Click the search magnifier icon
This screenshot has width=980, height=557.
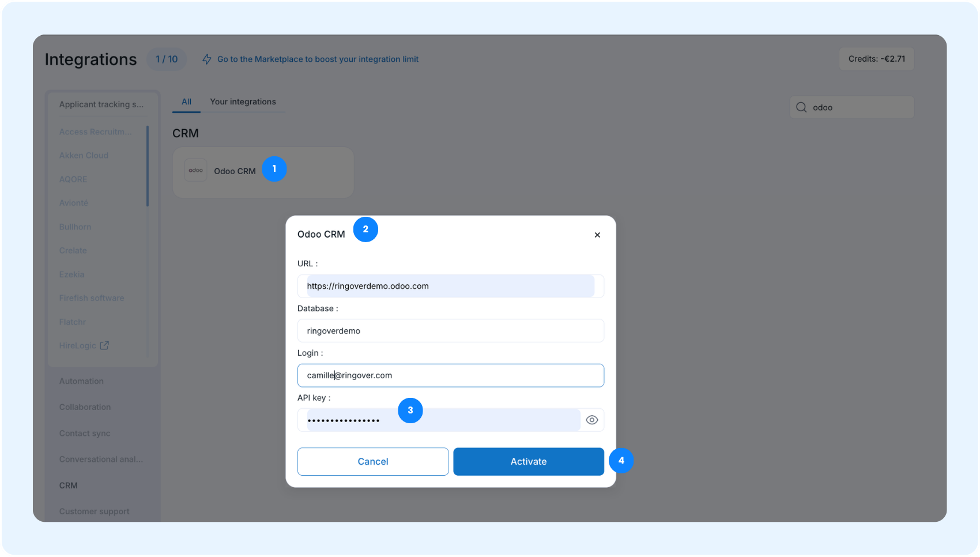(801, 107)
